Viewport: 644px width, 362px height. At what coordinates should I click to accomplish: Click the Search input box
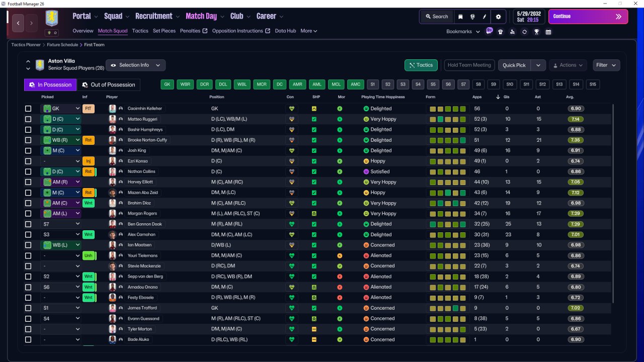click(x=436, y=17)
